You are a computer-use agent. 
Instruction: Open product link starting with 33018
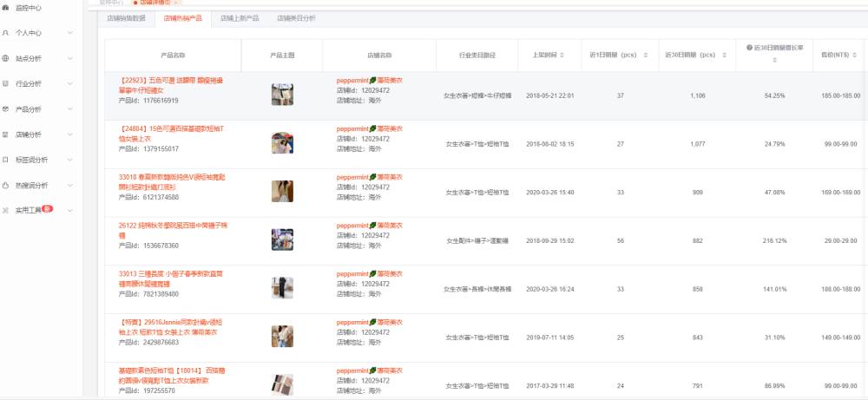[x=172, y=182]
